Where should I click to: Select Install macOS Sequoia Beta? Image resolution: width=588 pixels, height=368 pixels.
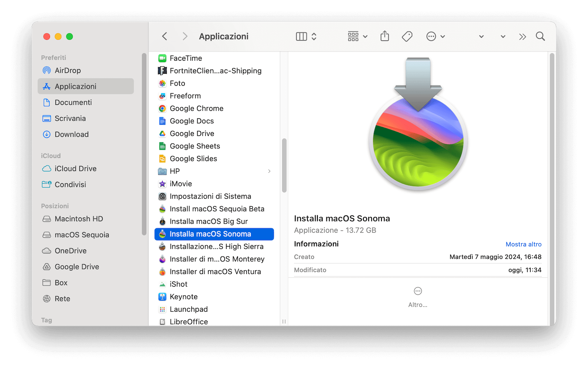(x=214, y=209)
